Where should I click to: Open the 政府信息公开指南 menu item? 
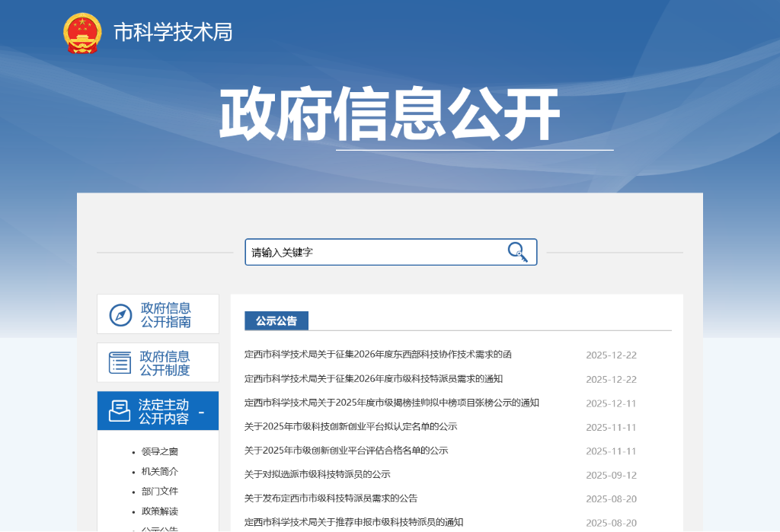click(x=165, y=315)
